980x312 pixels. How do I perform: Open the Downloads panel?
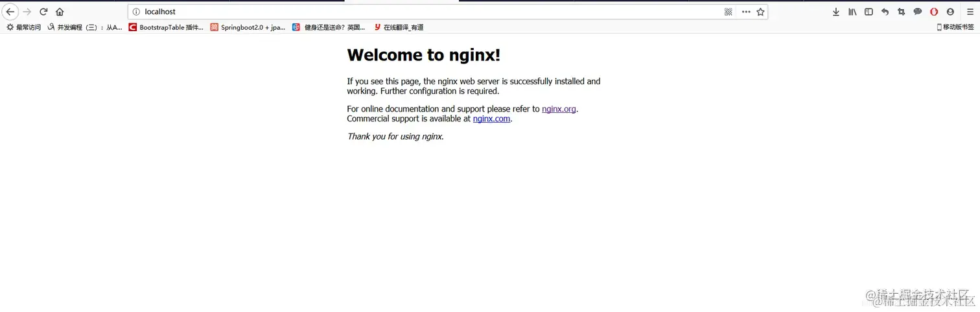(x=836, y=12)
